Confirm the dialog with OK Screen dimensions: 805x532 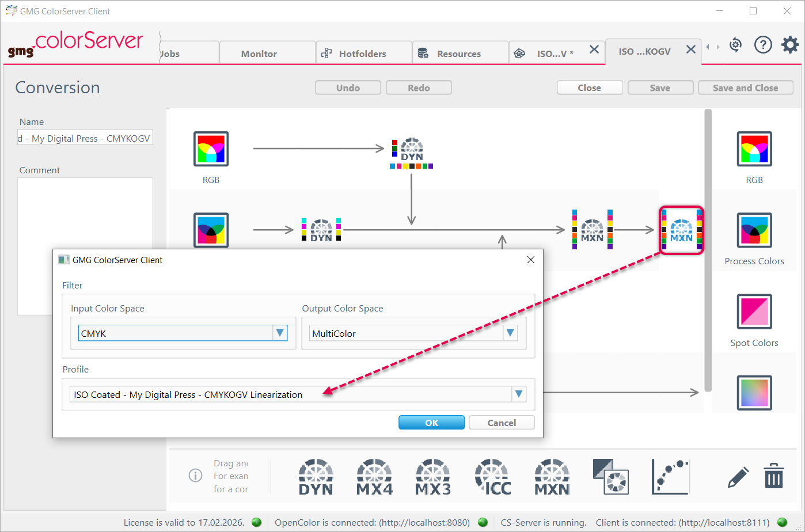coord(431,423)
